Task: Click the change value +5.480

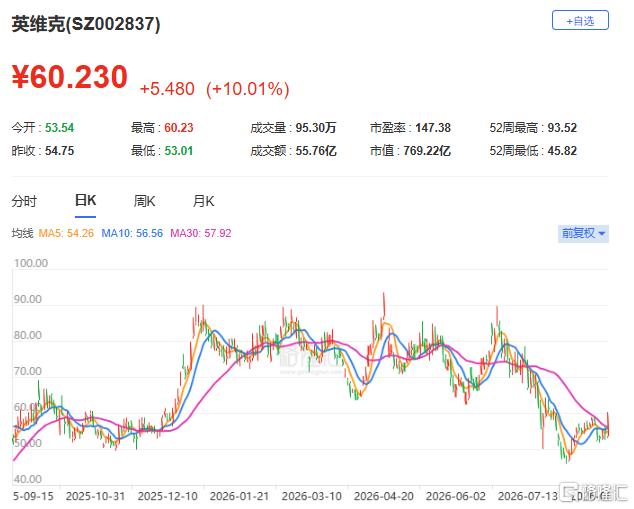Action: 167,89
